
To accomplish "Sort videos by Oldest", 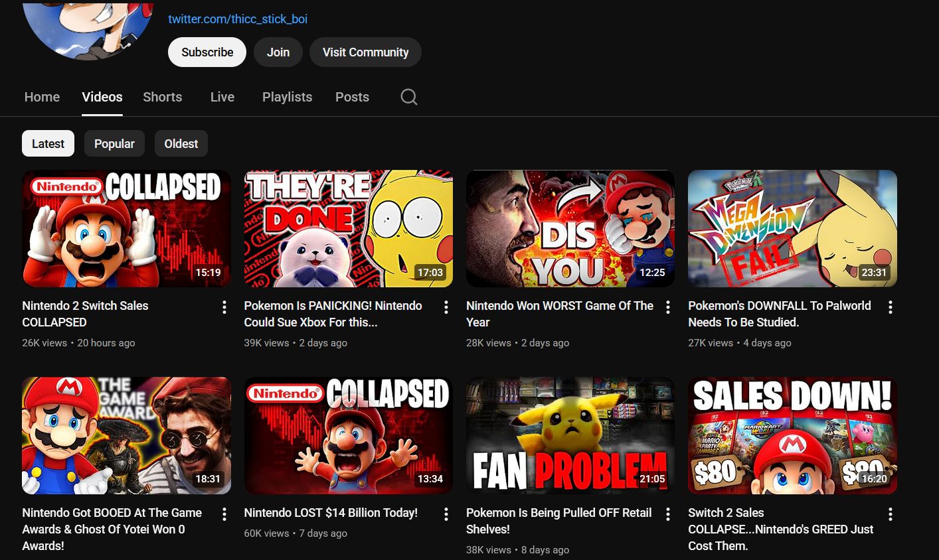I will [x=181, y=143].
